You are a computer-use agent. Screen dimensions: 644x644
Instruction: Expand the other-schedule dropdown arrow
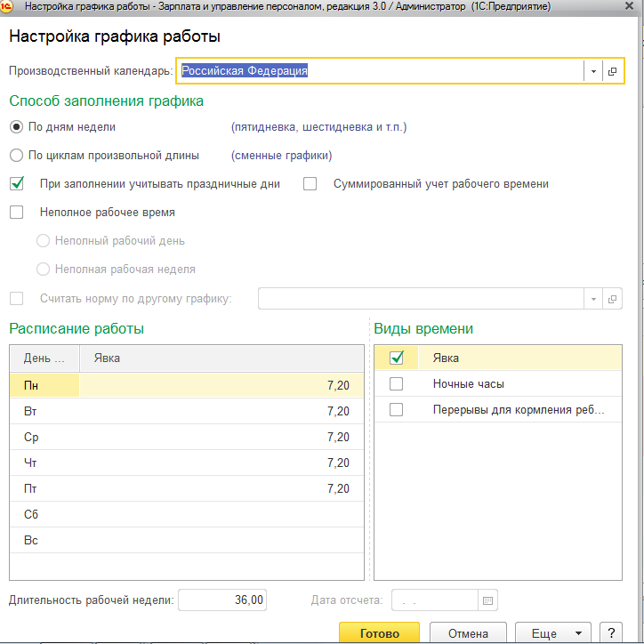(x=593, y=299)
